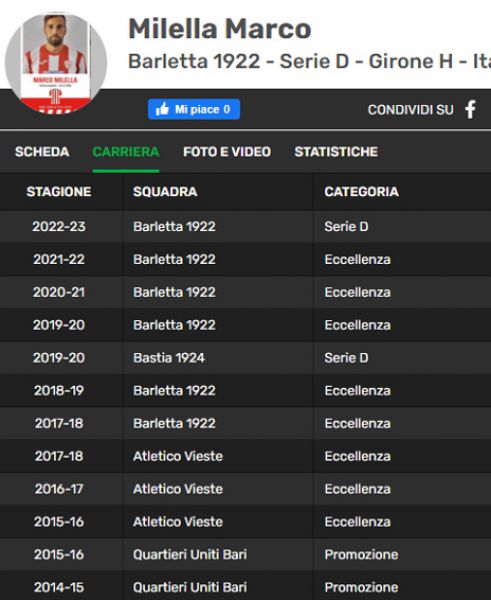
Task: Click the STAGIONE column header
Action: [x=59, y=192]
